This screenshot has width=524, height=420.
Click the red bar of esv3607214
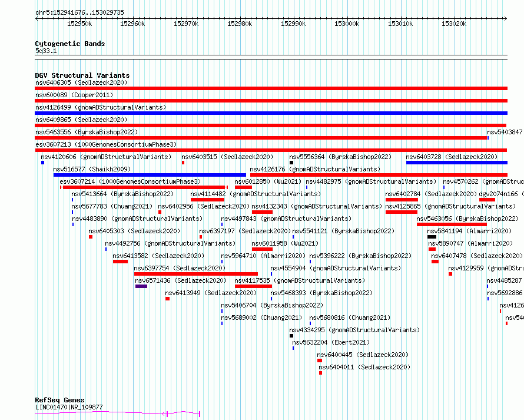coord(144,187)
